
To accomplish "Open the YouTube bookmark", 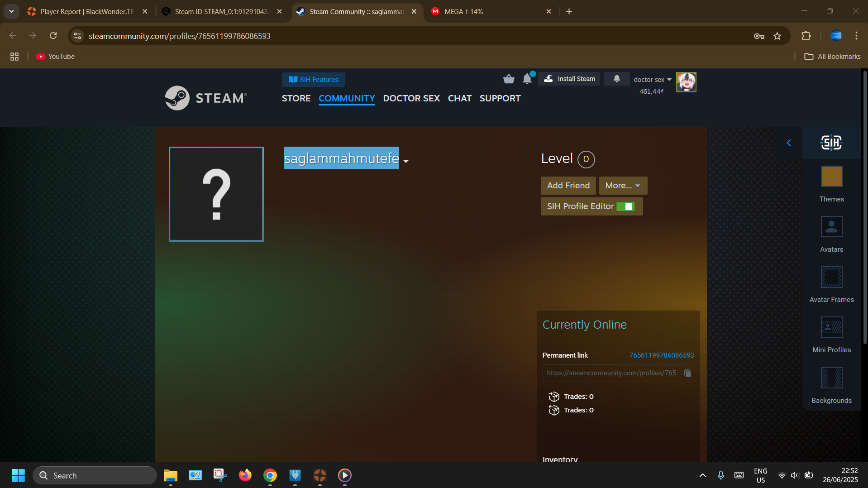I will [x=55, y=57].
